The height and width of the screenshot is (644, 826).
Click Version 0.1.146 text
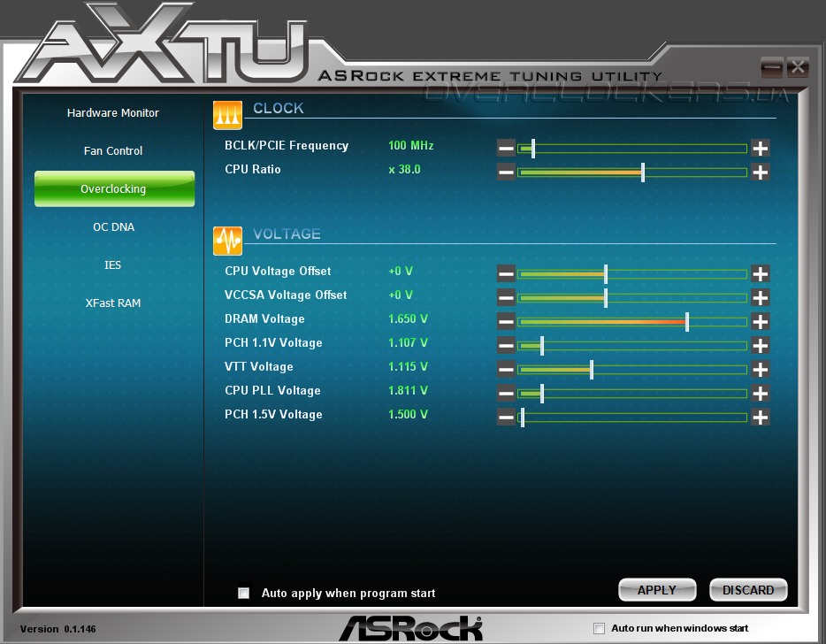coord(58,629)
